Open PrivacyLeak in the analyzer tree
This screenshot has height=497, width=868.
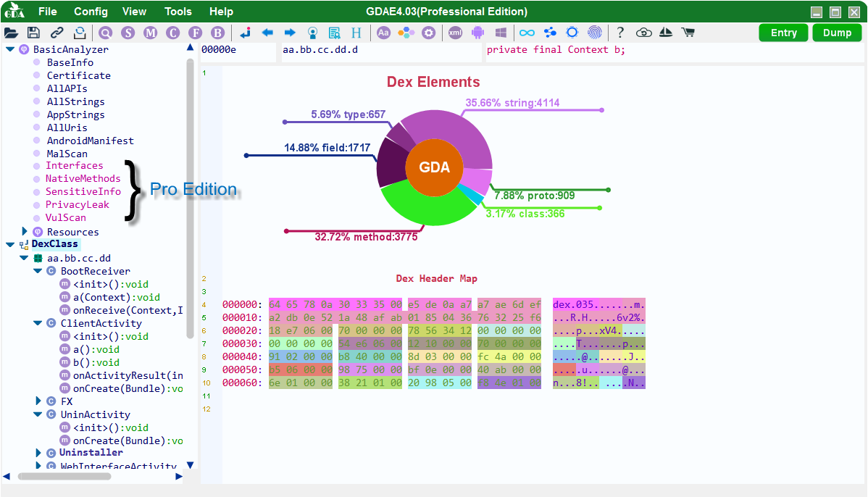(x=78, y=205)
